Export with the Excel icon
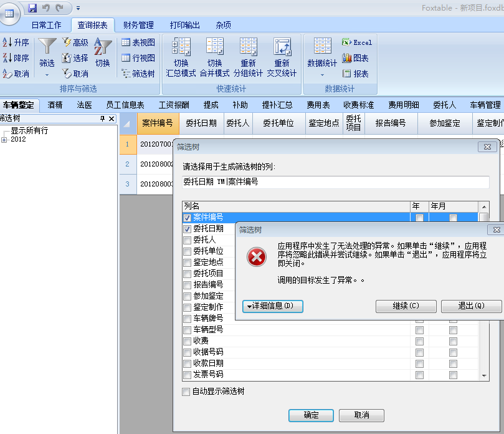This screenshot has height=434, width=504. click(347, 42)
